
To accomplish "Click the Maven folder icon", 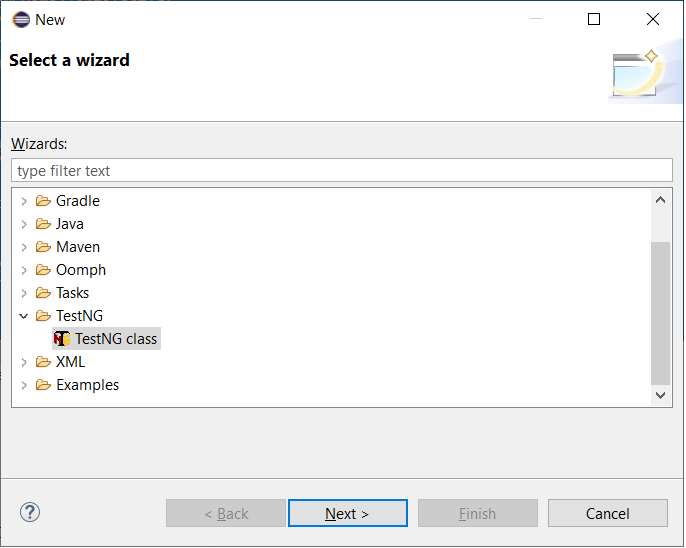I will click(x=43, y=247).
